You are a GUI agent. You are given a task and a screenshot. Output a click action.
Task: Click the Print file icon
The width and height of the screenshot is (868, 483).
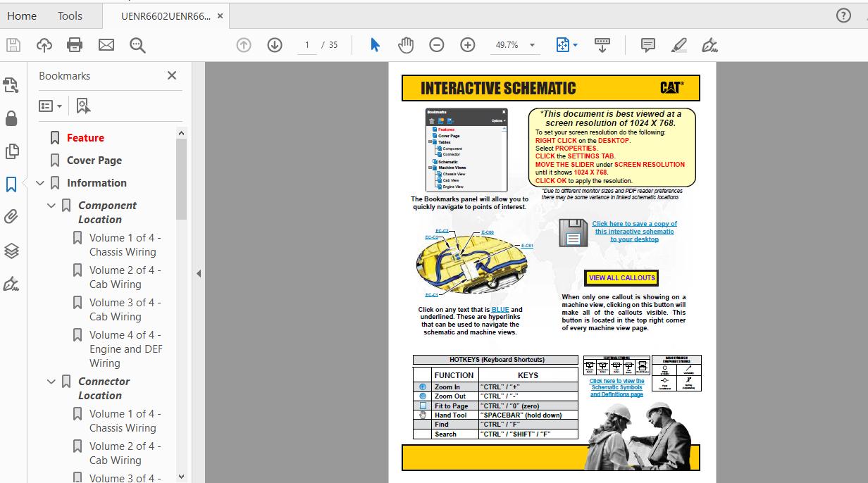coord(75,45)
